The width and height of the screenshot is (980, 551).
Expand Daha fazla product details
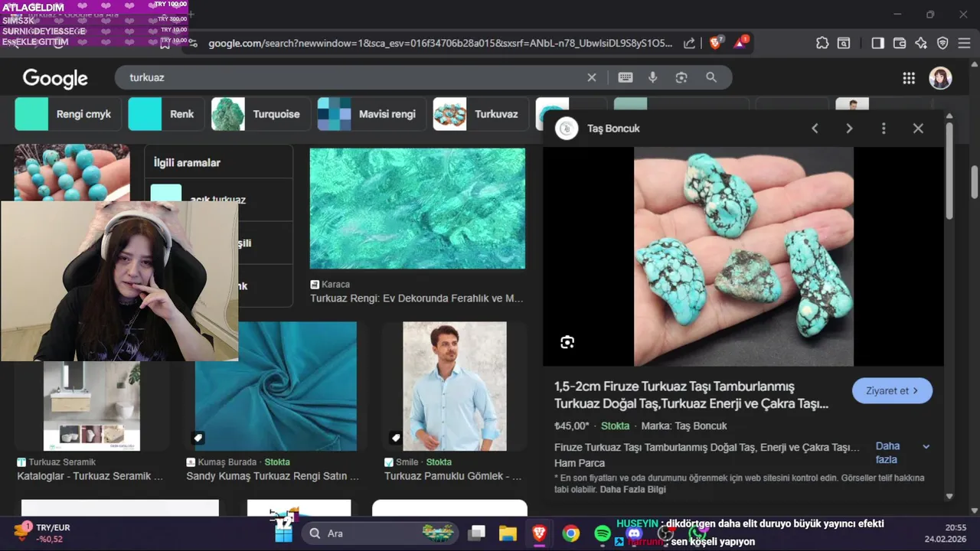click(903, 453)
